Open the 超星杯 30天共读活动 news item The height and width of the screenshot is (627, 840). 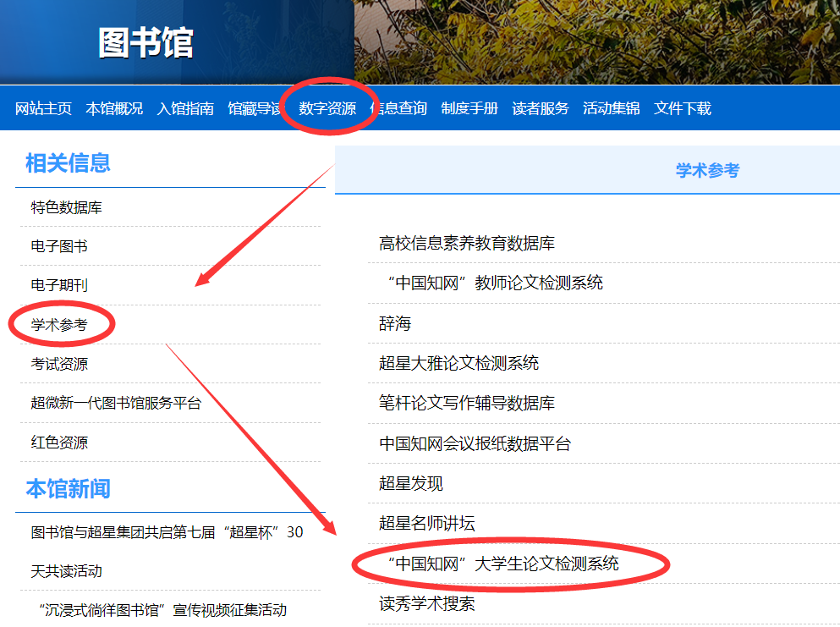coord(167,552)
